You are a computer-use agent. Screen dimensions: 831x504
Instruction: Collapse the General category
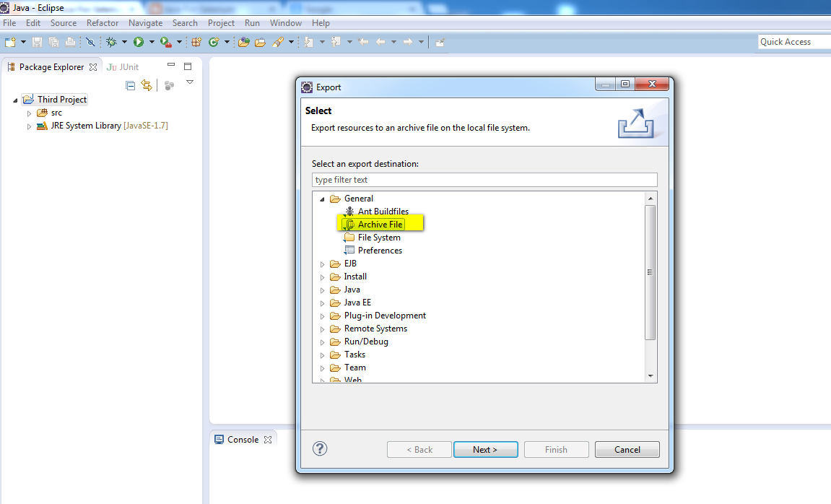tap(322, 198)
